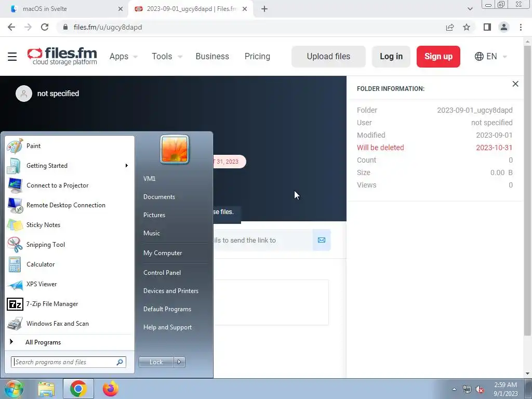
Task: Close the macOS in Svelte tab
Action: click(x=121, y=9)
